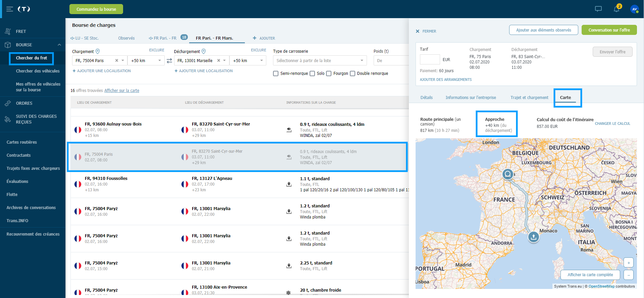Open the FR, 13001 Marseille dropdown arrow
This screenshot has width=644, height=298.
coord(225,60)
